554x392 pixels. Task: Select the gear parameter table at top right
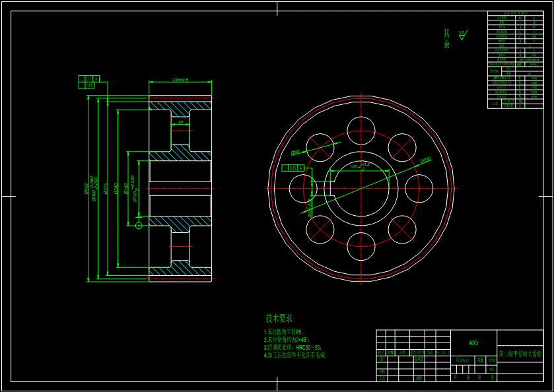click(515, 59)
